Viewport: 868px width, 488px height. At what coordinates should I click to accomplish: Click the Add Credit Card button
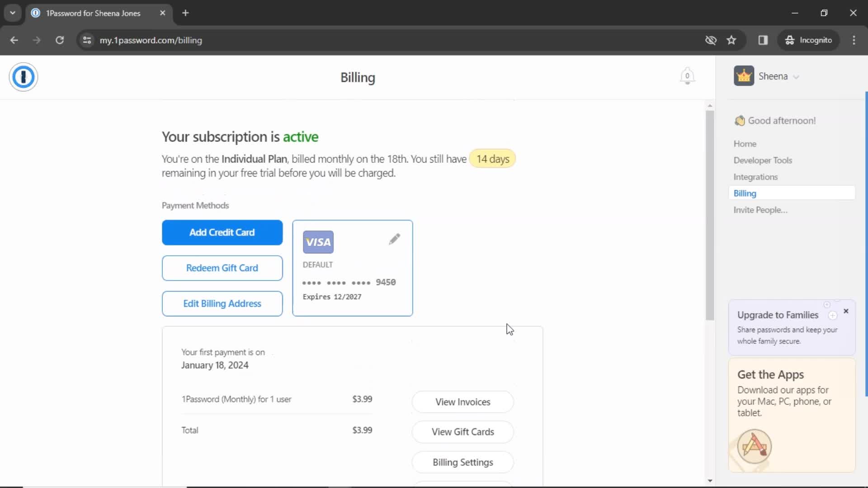[222, 232]
